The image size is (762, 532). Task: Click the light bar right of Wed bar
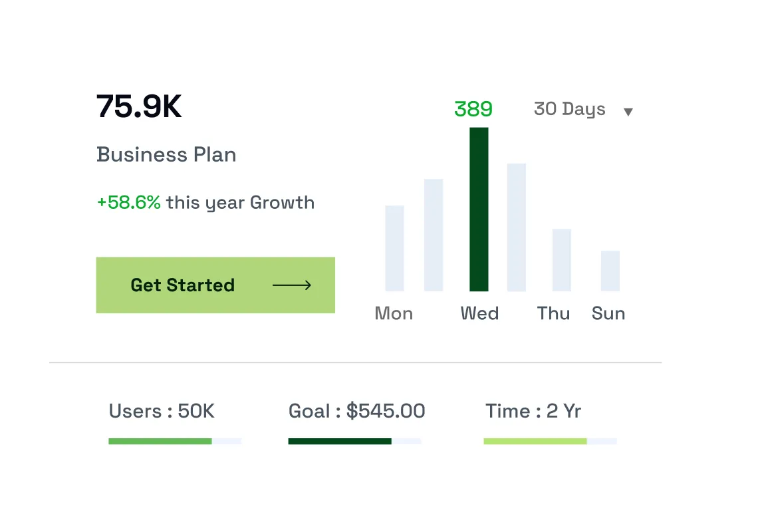click(x=517, y=227)
